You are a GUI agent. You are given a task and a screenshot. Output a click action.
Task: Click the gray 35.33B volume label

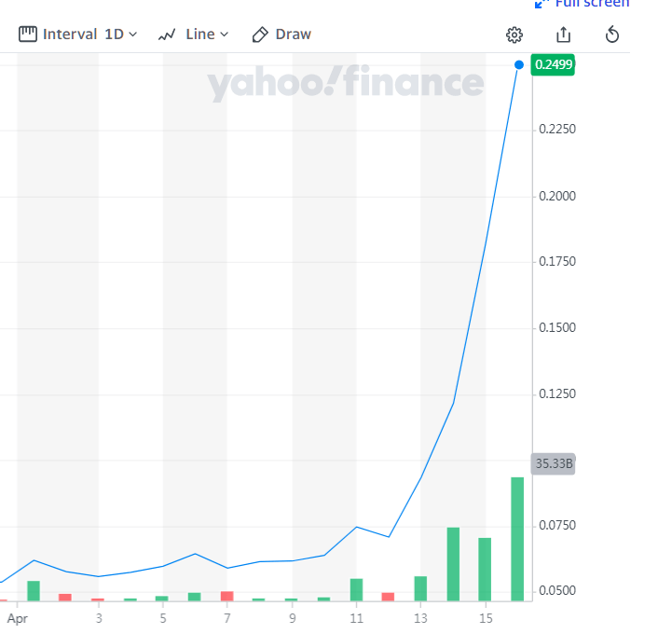click(553, 463)
